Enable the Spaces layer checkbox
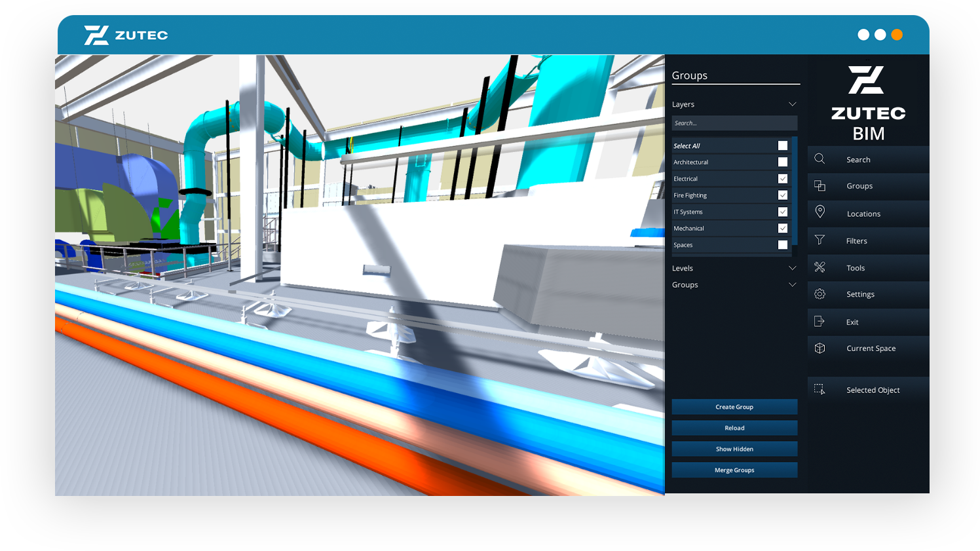This screenshot has width=980, height=551. [783, 244]
